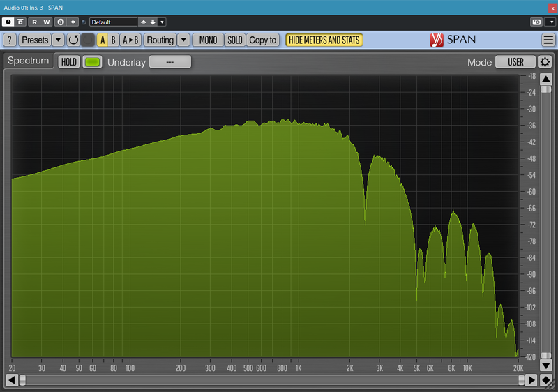Click the 1K frequency axis label
The image size is (558, 392).
click(x=299, y=368)
